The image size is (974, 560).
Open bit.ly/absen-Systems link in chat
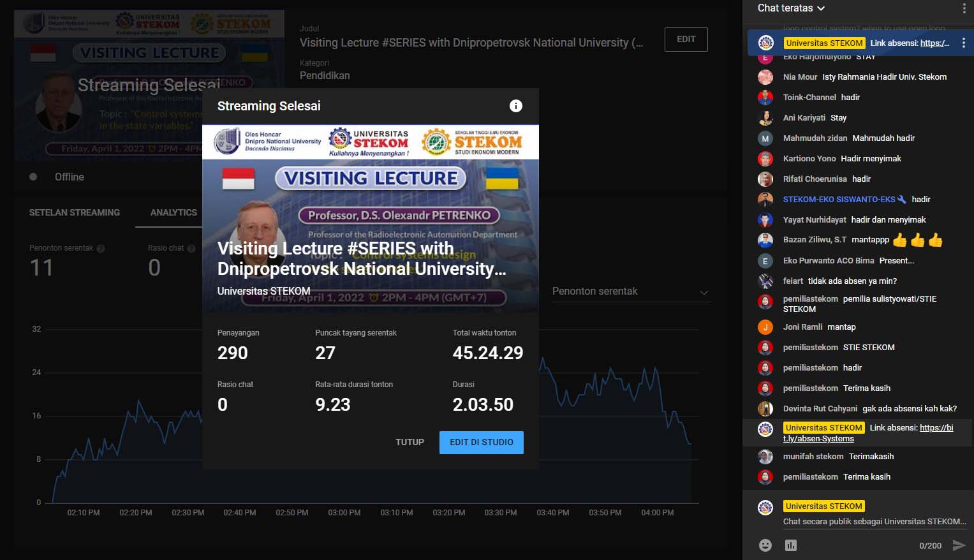868,433
